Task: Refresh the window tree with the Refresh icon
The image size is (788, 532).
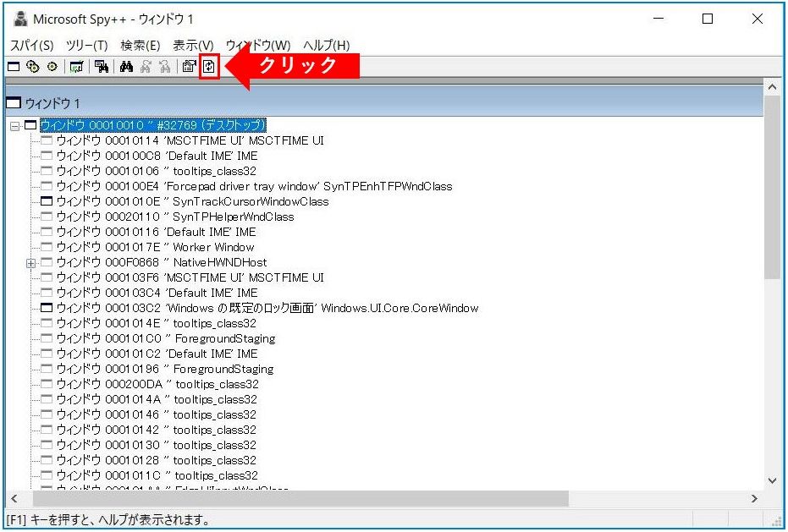Action: [x=209, y=66]
